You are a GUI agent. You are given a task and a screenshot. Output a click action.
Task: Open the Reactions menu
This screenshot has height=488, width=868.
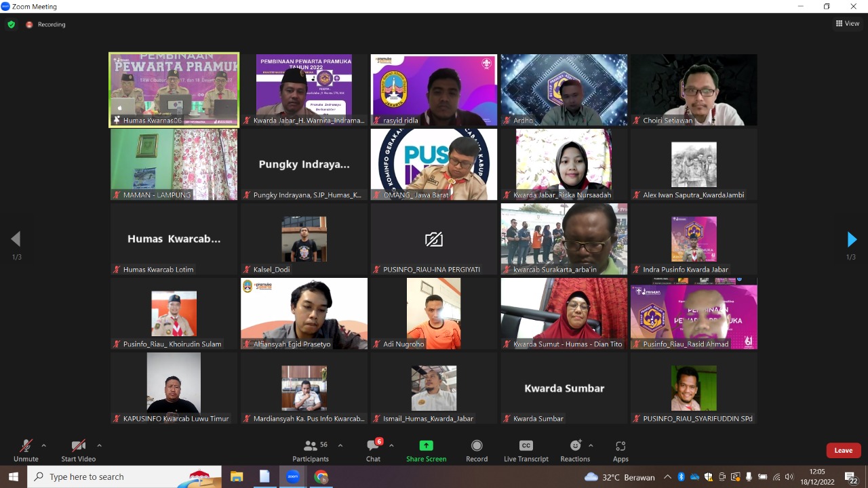575,450
